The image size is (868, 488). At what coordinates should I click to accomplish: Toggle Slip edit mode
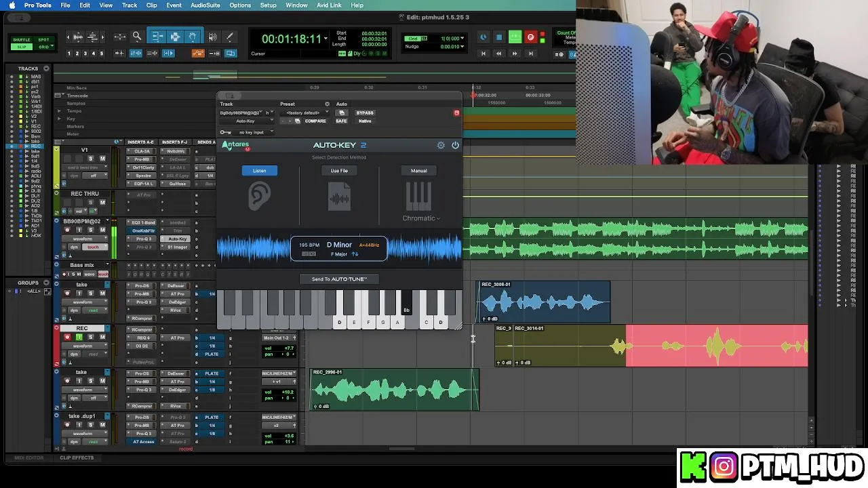[x=22, y=47]
